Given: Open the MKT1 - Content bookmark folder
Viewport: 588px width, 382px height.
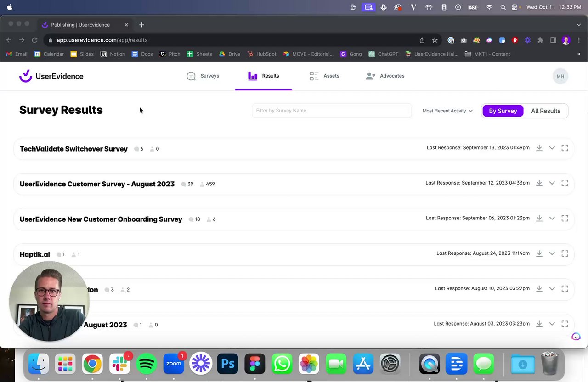Looking at the screenshot, I should [487, 54].
